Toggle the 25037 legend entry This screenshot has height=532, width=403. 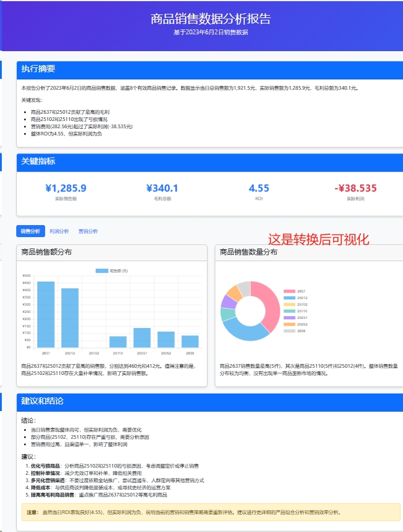[295, 318]
